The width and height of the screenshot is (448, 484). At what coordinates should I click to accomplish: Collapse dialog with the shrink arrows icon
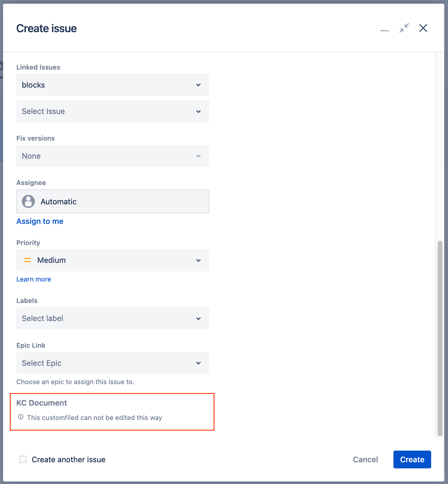404,28
